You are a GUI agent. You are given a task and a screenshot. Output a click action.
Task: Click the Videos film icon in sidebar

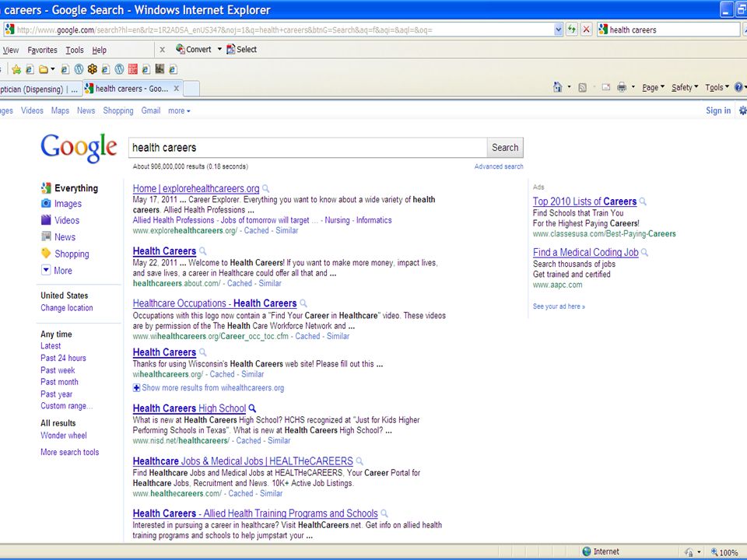click(46, 220)
